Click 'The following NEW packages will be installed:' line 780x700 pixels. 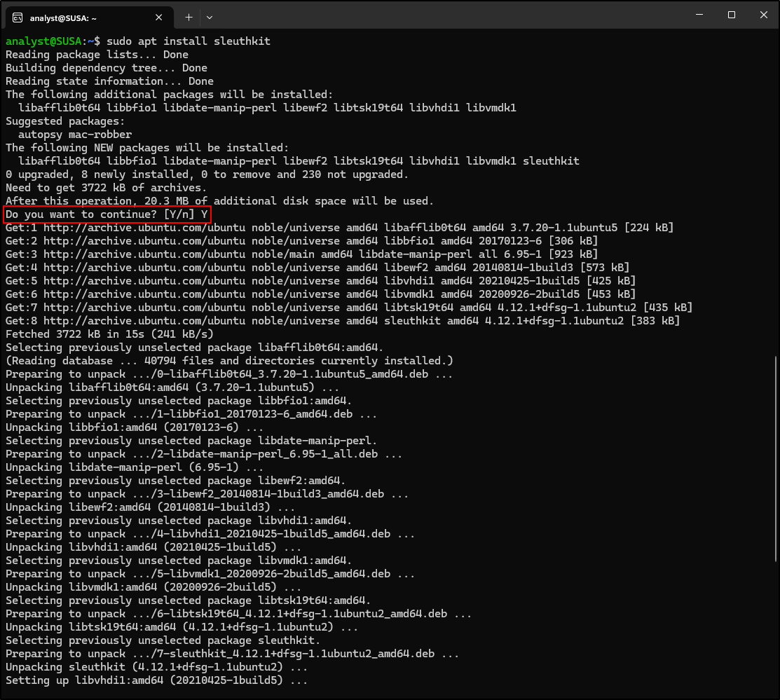point(147,148)
